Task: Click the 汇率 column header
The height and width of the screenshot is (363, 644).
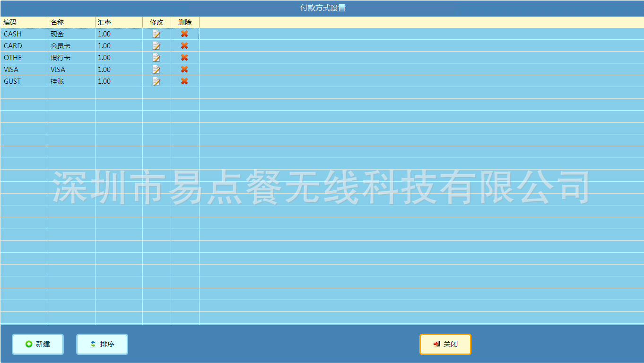Action: (x=119, y=22)
